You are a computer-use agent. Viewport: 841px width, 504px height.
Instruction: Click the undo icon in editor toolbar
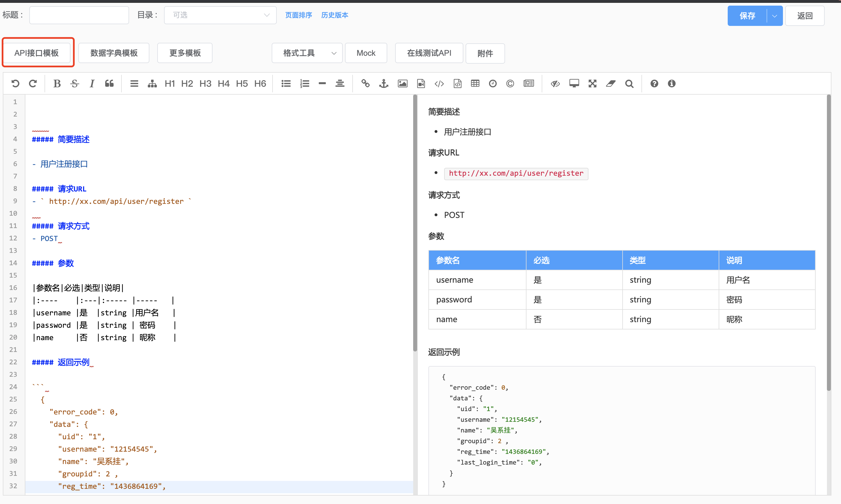(15, 84)
